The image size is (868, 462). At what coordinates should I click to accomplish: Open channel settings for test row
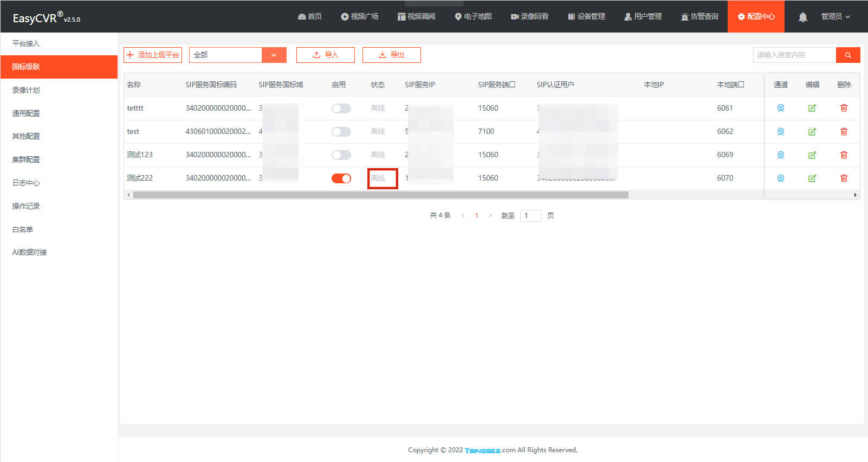[781, 131]
